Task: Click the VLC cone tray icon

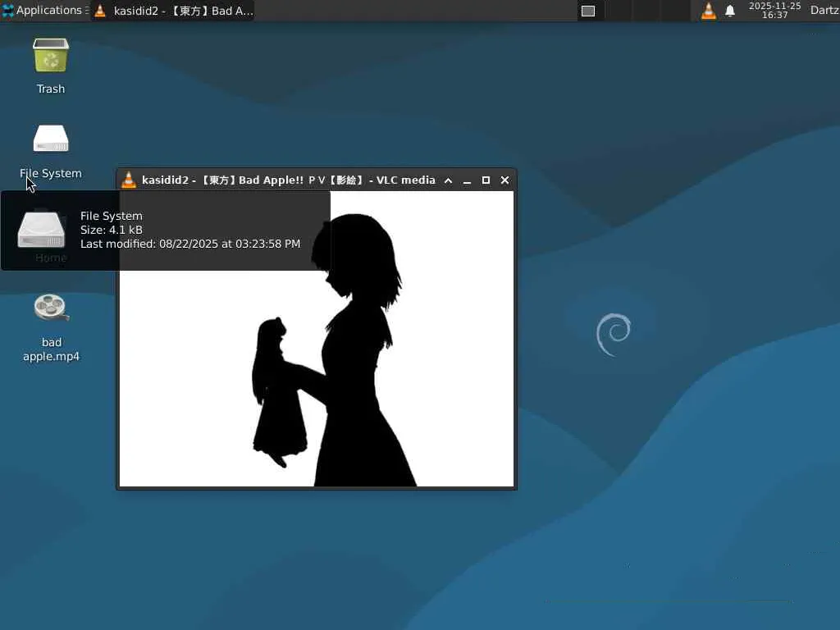Action: (x=708, y=11)
